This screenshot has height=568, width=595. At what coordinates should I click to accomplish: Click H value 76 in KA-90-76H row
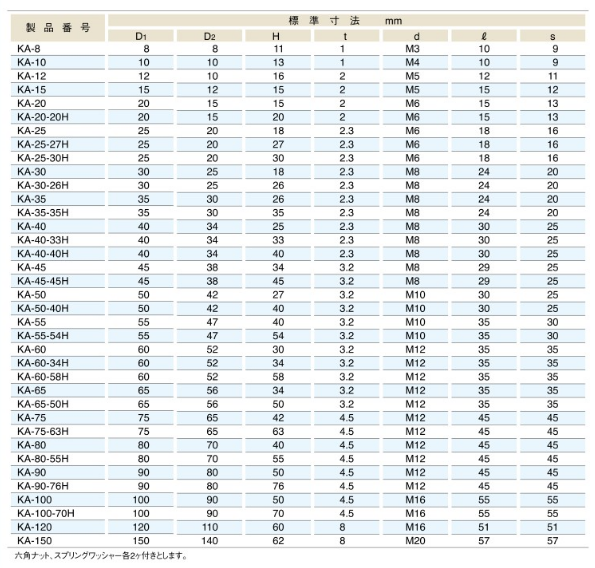(x=278, y=486)
